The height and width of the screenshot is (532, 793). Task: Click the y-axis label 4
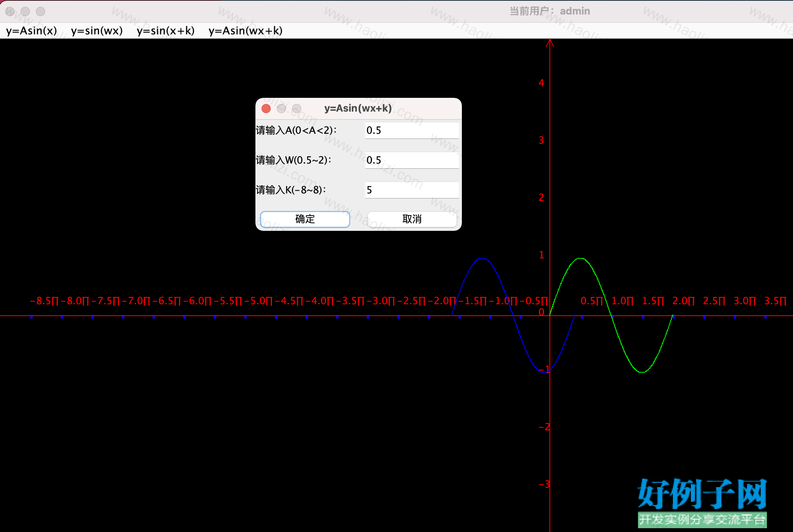[541, 83]
